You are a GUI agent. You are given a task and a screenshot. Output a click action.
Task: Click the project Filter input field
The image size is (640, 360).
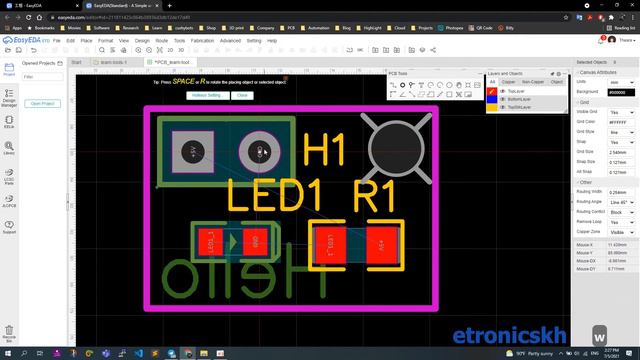42,77
